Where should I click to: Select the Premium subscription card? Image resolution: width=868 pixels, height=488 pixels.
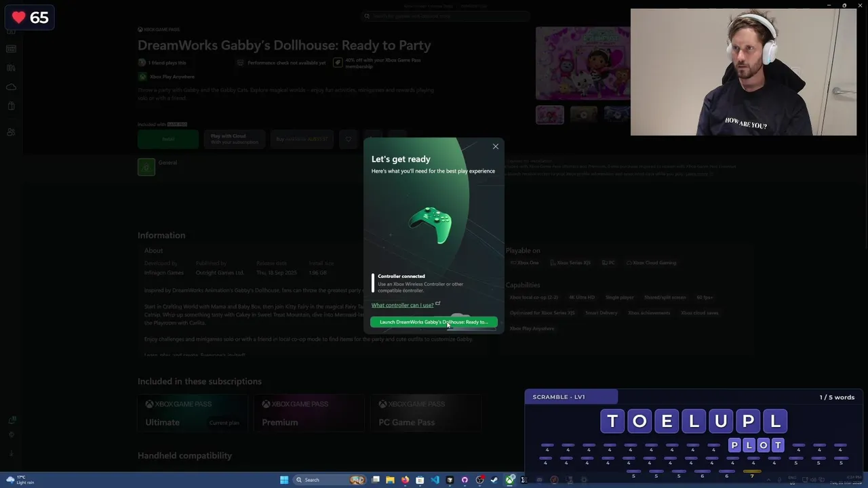point(309,413)
